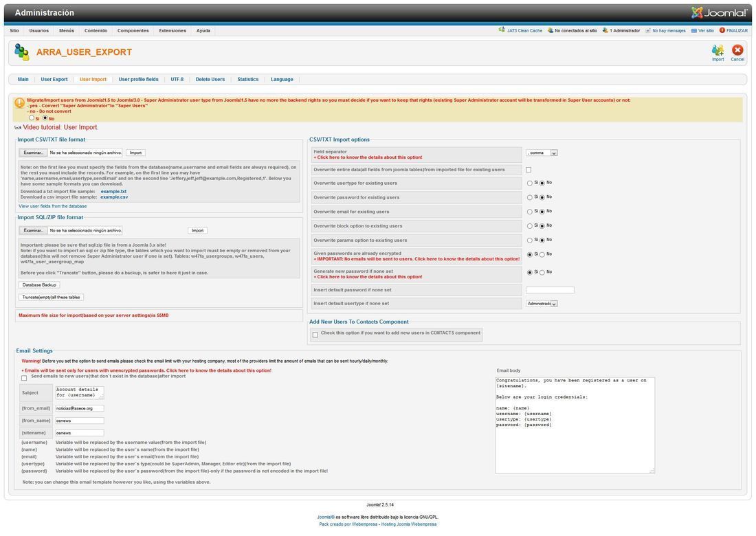Open View user fields from database link
The image size is (756, 536).
[x=52, y=206]
